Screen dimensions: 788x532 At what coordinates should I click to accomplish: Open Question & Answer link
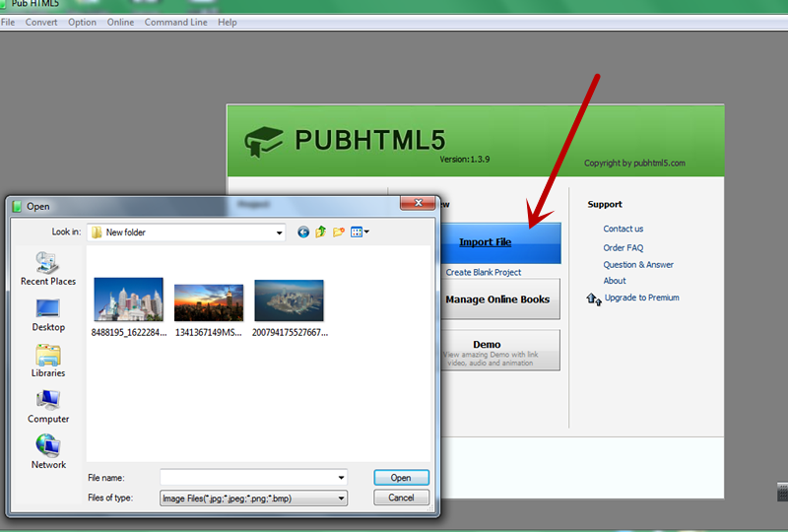coord(638,264)
